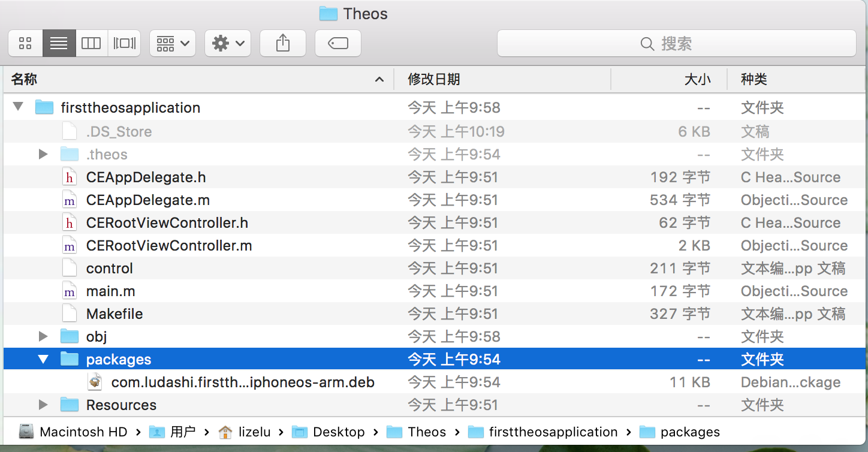Image resolution: width=868 pixels, height=452 pixels.
Task: Expand the obj folder
Action: click(x=43, y=336)
